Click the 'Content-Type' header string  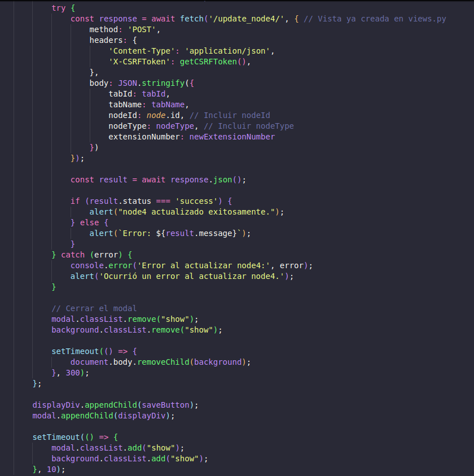pyautogui.click(x=142, y=51)
